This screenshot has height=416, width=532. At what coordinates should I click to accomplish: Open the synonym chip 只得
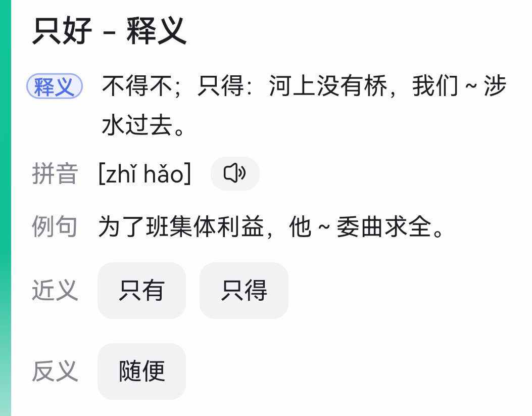tap(244, 291)
